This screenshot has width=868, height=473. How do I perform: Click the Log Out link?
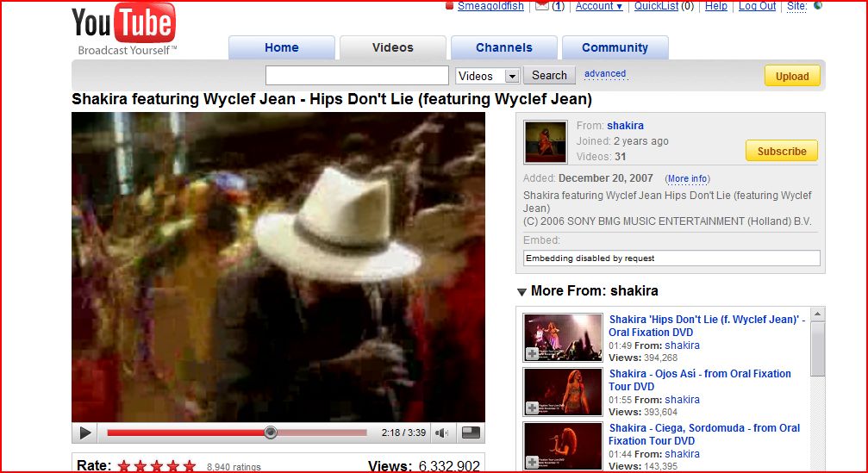(x=758, y=6)
